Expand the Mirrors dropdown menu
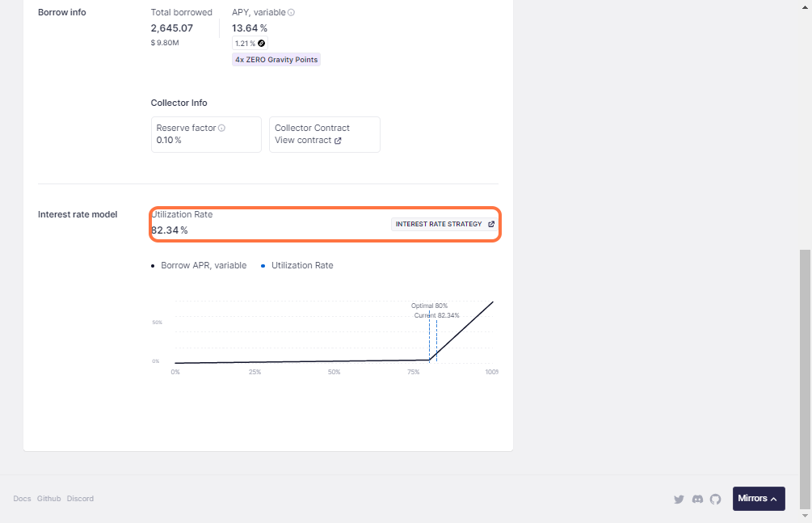Image resolution: width=812 pixels, height=523 pixels. click(x=758, y=499)
